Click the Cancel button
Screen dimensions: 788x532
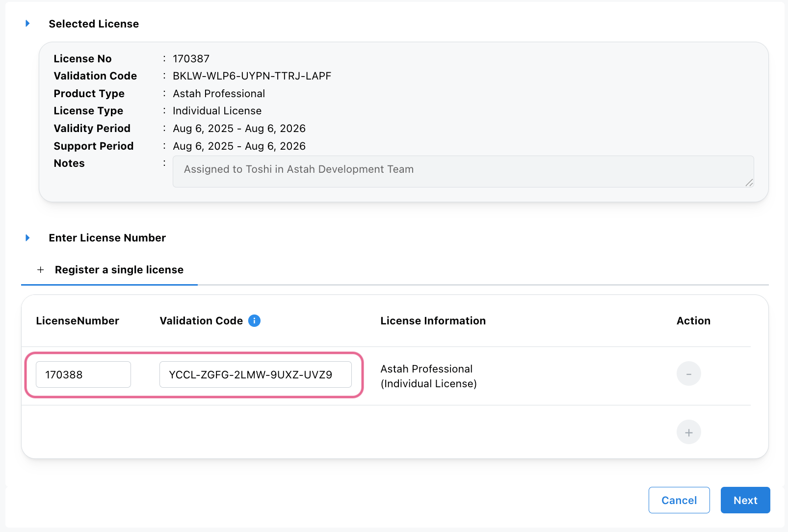(x=679, y=500)
